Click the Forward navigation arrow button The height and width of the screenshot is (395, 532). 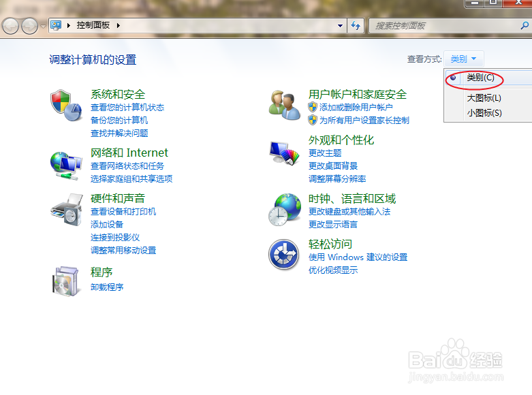(x=30, y=26)
